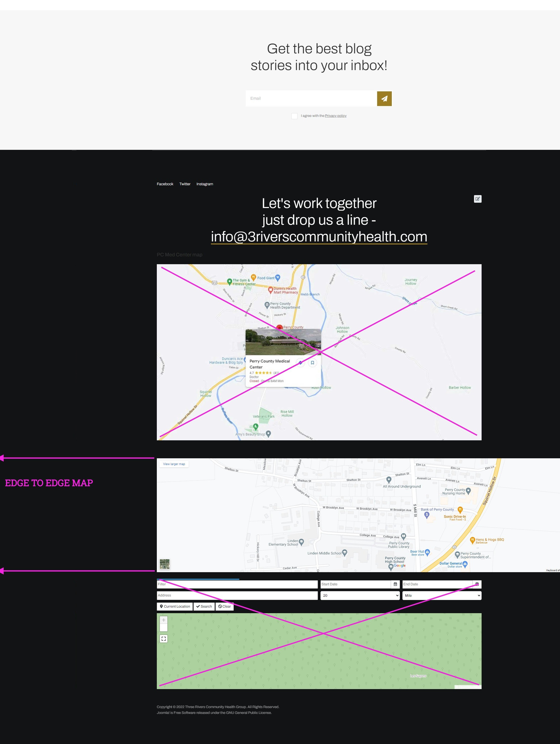The image size is (560, 744).
Task: Open the Instagram footer link
Action: pos(205,184)
